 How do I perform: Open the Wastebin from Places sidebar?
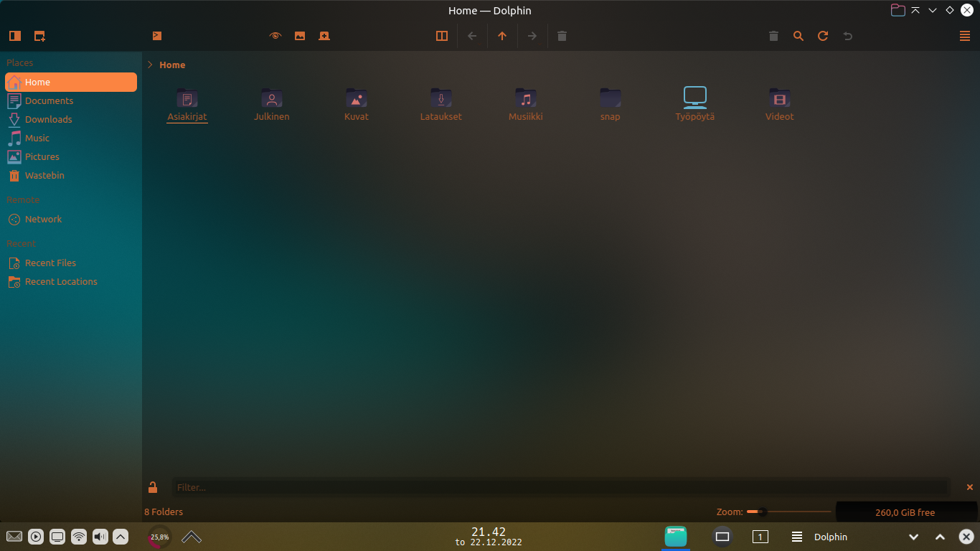pyautogui.click(x=44, y=175)
